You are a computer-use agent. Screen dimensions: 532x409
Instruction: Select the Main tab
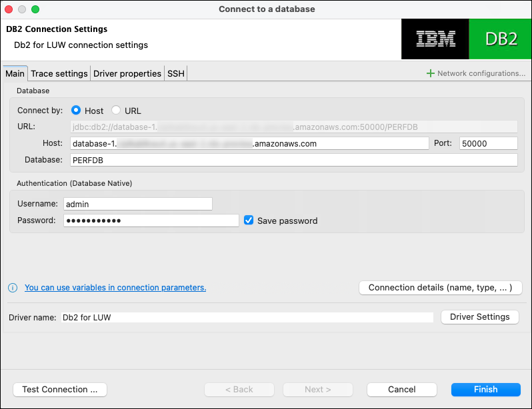pyautogui.click(x=15, y=73)
